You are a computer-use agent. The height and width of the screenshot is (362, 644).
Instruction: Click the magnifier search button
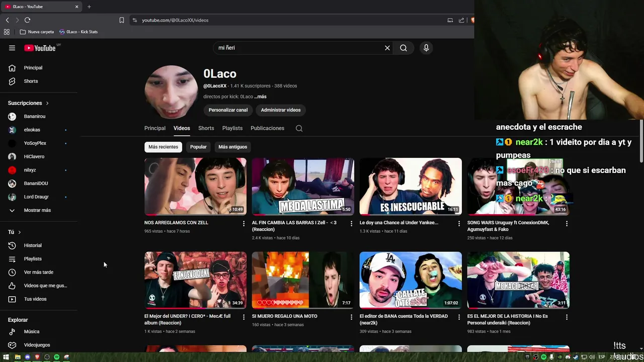[404, 48]
